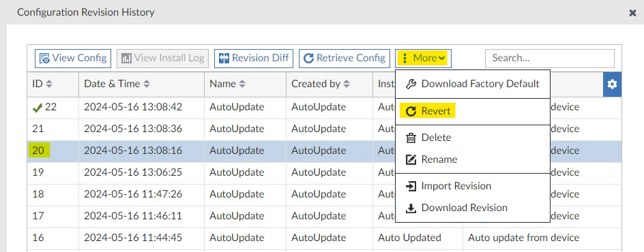Click the Revision Diff button
The height and width of the screenshot is (252, 644).
click(253, 58)
